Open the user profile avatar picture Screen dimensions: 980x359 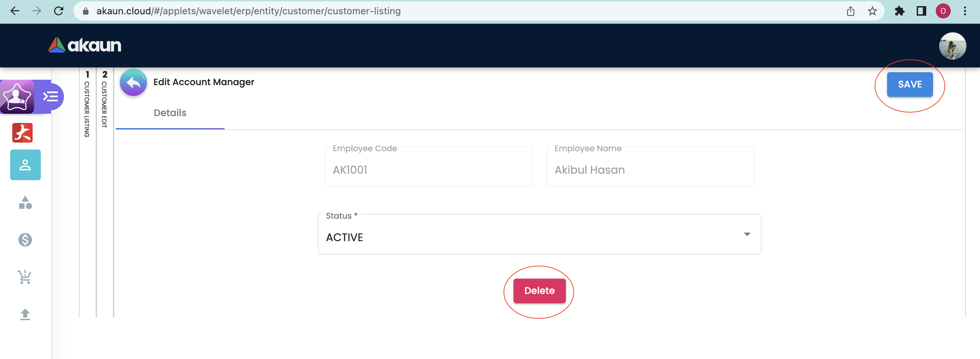click(x=952, y=46)
